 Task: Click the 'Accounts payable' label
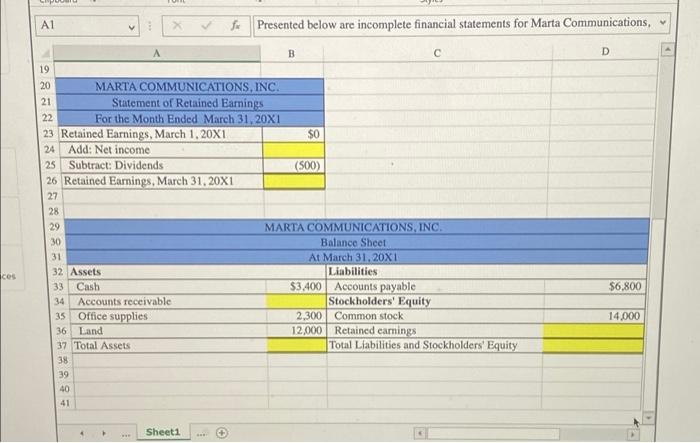375,286
